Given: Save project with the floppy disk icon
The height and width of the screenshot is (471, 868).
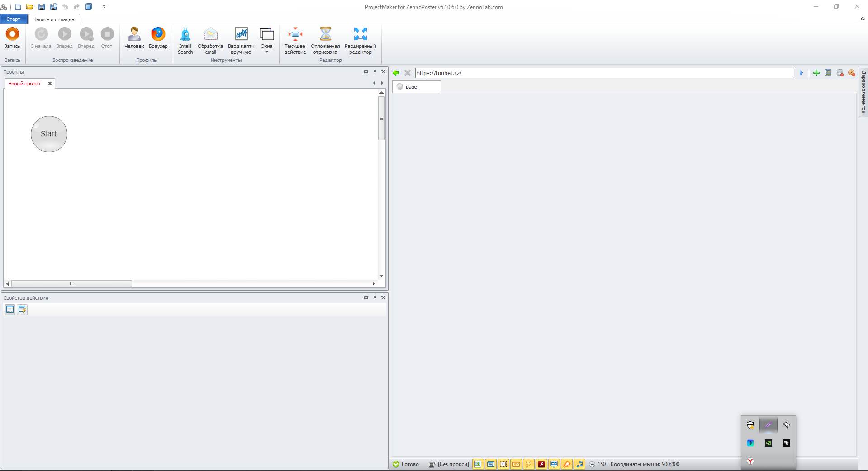Looking at the screenshot, I should click(42, 7).
